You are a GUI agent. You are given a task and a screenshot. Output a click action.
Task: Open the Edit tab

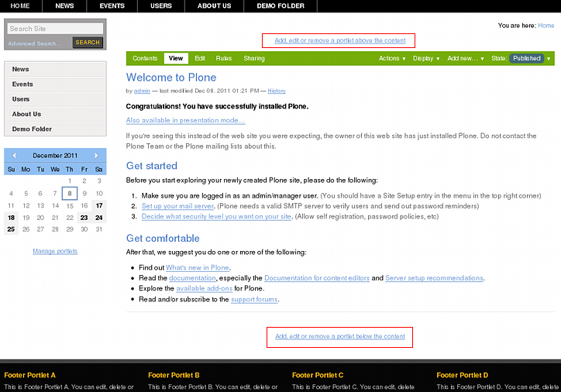tap(200, 58)
